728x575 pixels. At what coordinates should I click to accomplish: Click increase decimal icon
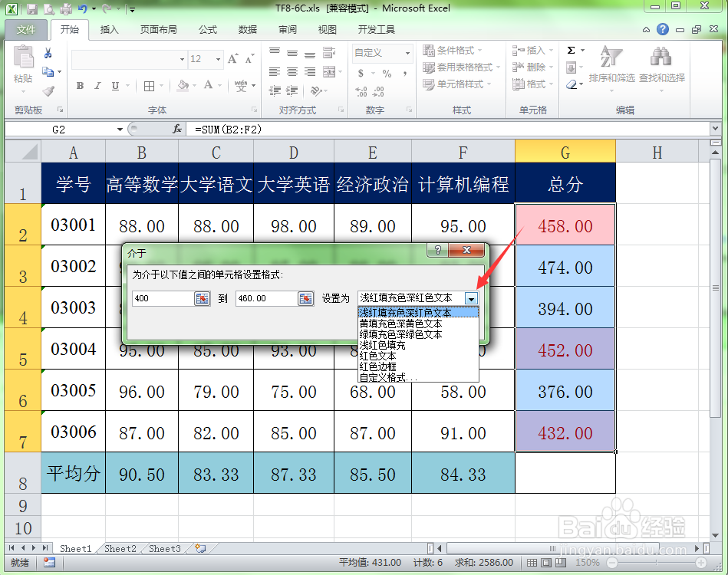361,91
